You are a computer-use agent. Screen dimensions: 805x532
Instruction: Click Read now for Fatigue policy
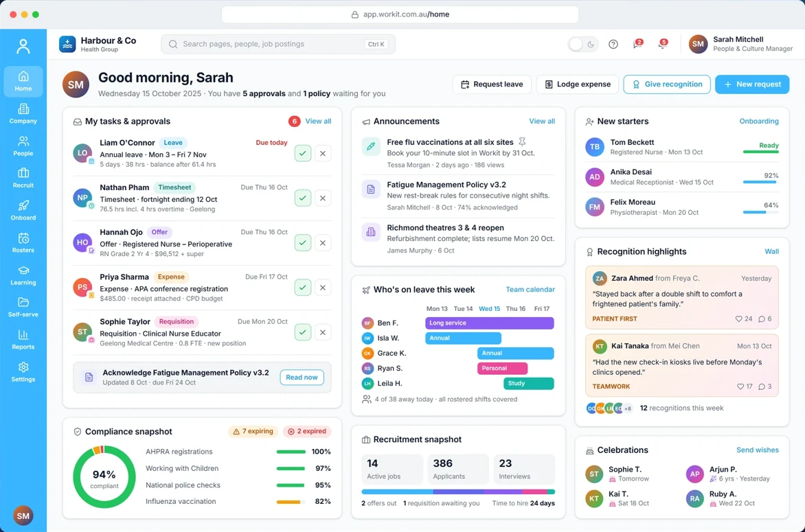(x=302, y=377)
